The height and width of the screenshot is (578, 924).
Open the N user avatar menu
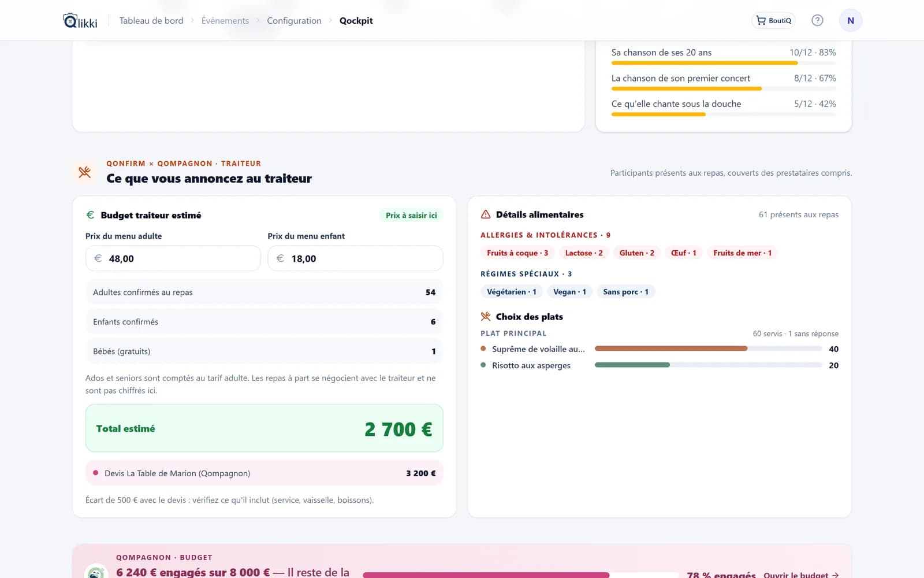[x=851, y=20]
